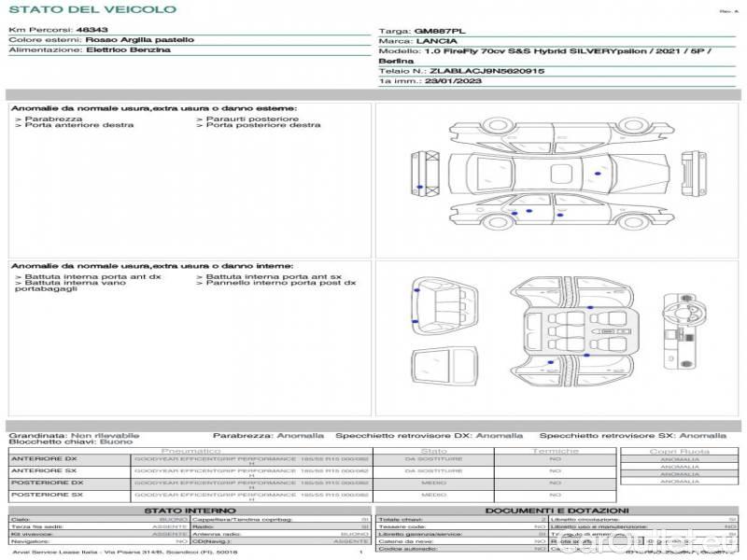The height and width of the screenshot is (560, 747).
Task: Click the 'Paraurti posteriore' entry
Action: (x=247, y=119)
